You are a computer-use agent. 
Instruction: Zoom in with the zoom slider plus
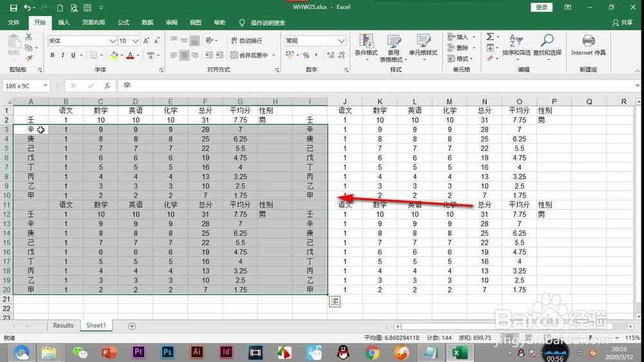[x=617, y=338]
